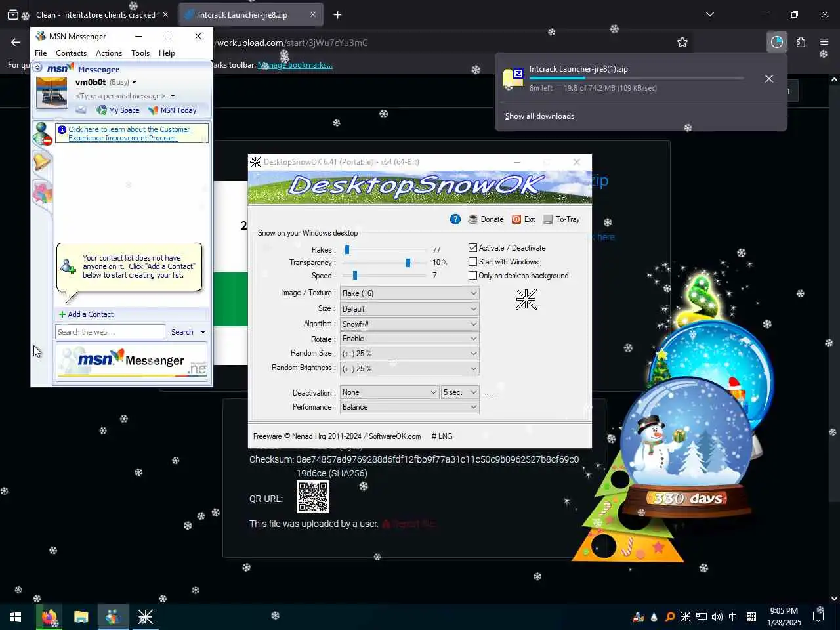840x630 pixels.
Task: Open the DesktopSnowOK help question mark icon
Action: [x=455, y=219]
